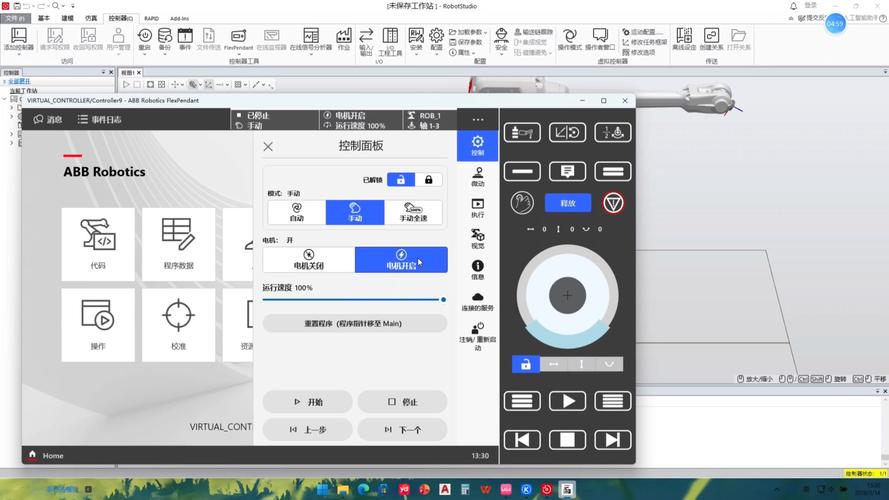Open the 信息 (Info) sidebar icon

(x=477, y=269)
